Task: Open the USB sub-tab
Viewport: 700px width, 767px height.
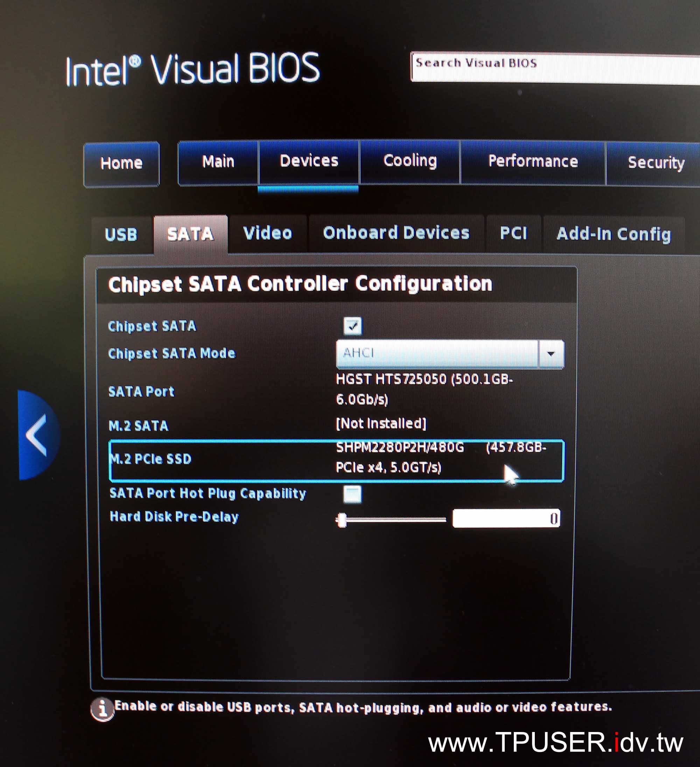Action: click(121, 234)
